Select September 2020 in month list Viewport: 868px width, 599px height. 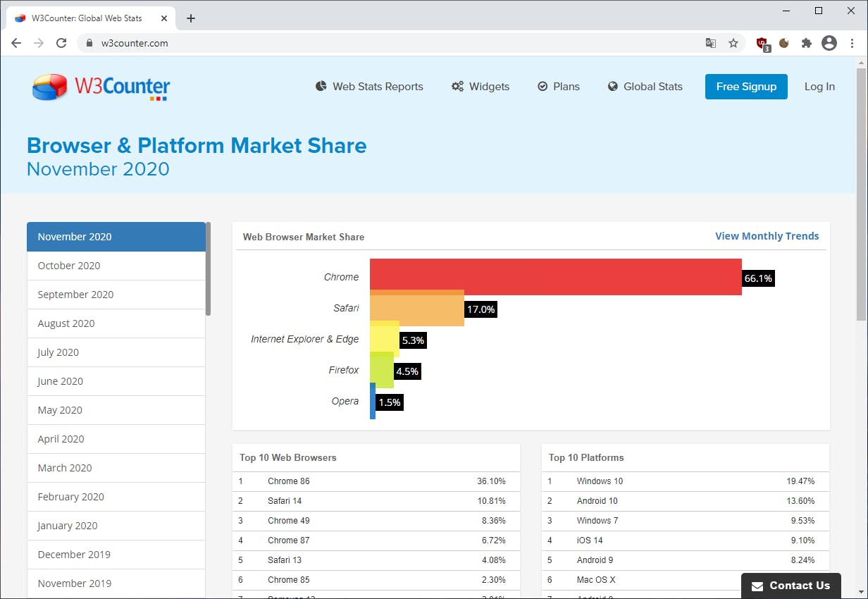point(116,295)
